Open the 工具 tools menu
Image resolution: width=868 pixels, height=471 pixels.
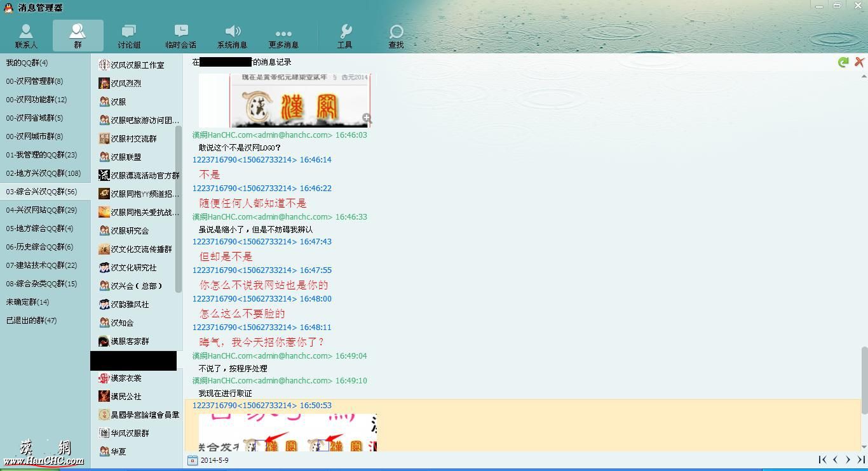(345, 36)
